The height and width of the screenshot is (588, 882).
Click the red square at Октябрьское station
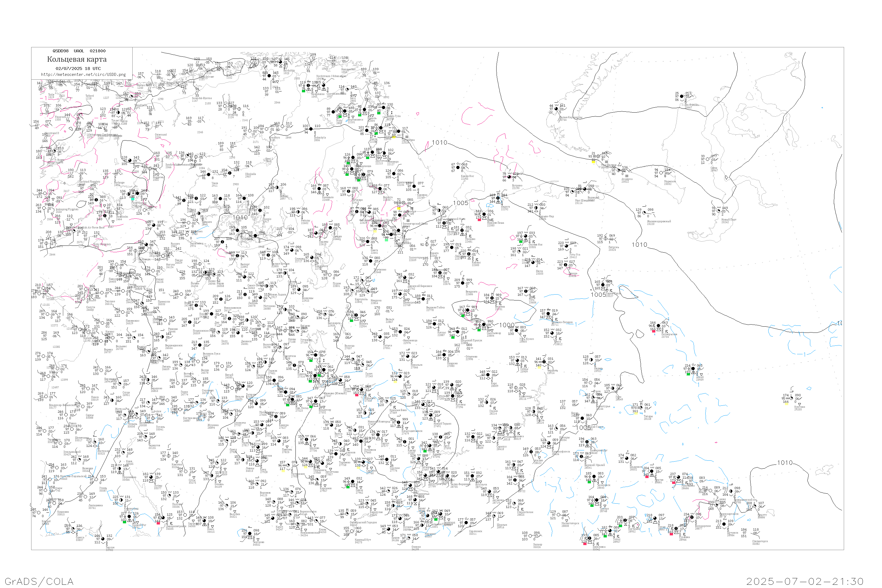[x=654, y=332]
